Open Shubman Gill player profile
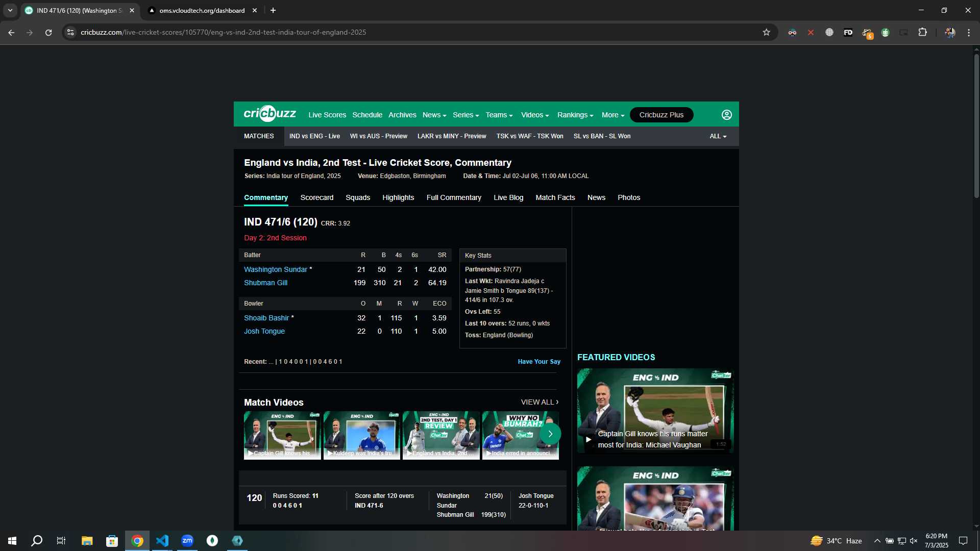 click(265, 283)
